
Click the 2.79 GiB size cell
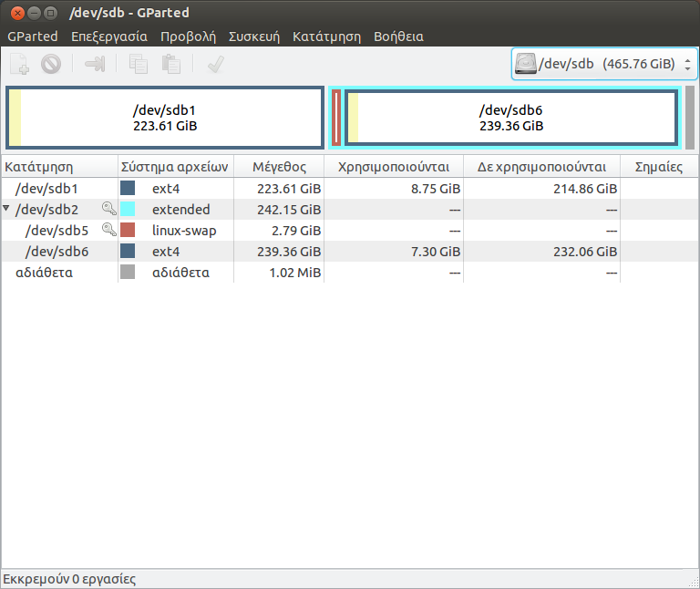(296, 231)
